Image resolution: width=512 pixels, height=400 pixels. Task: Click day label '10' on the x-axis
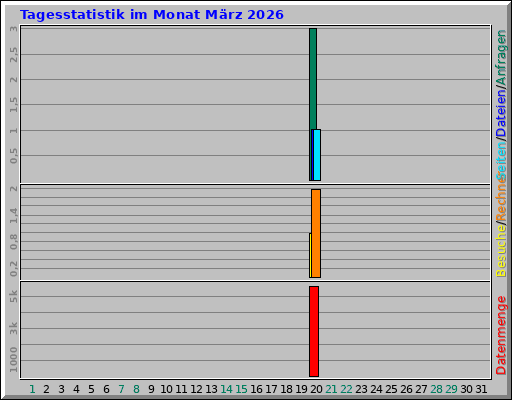click(166, 389)
